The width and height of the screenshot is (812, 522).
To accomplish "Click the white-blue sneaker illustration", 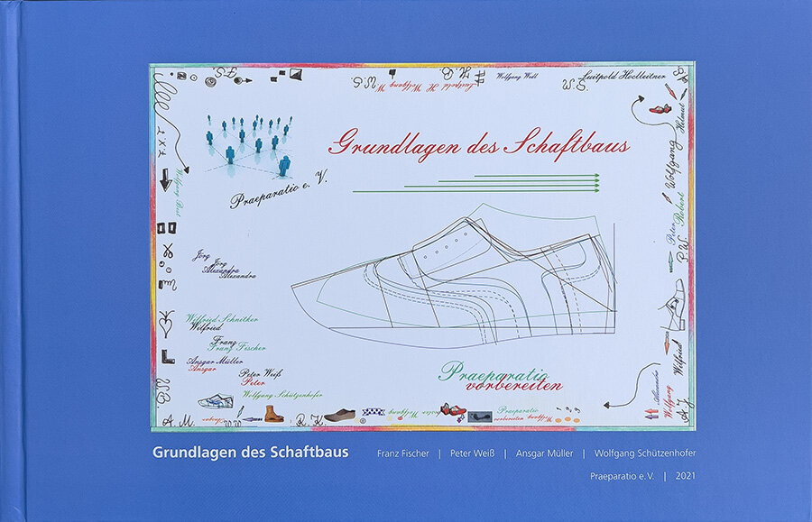I will point(216,401).
